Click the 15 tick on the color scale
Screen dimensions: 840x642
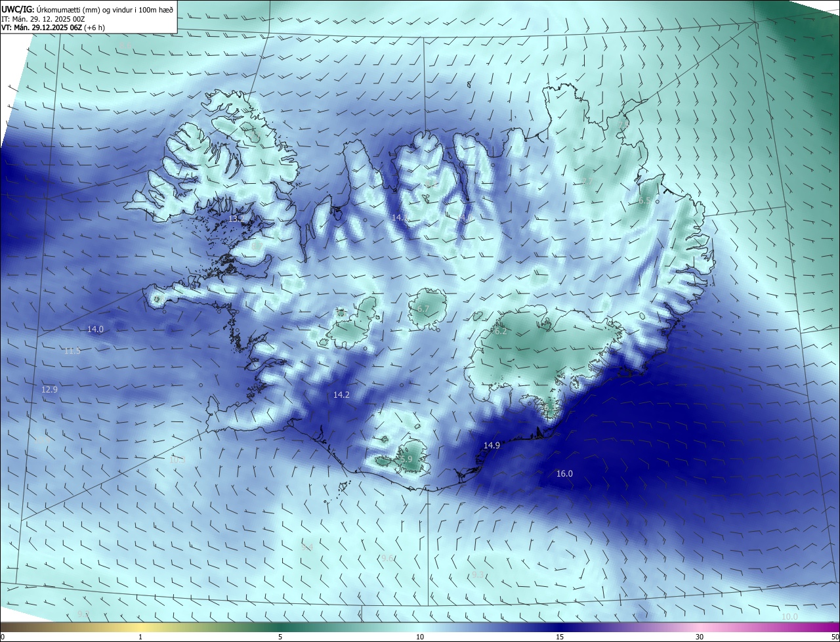pyautogui.click(x=560, y=637)
